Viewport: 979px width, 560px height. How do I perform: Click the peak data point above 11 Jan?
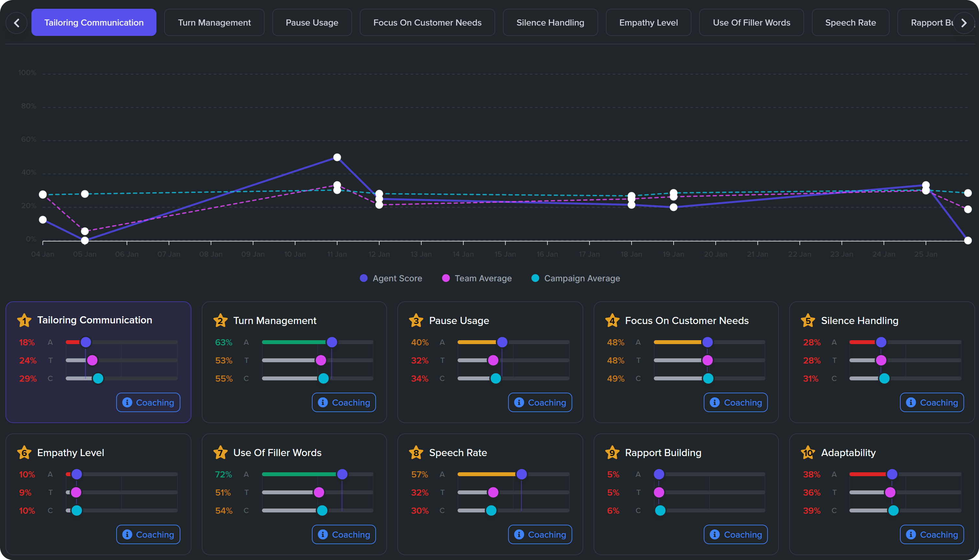[337, 157]
